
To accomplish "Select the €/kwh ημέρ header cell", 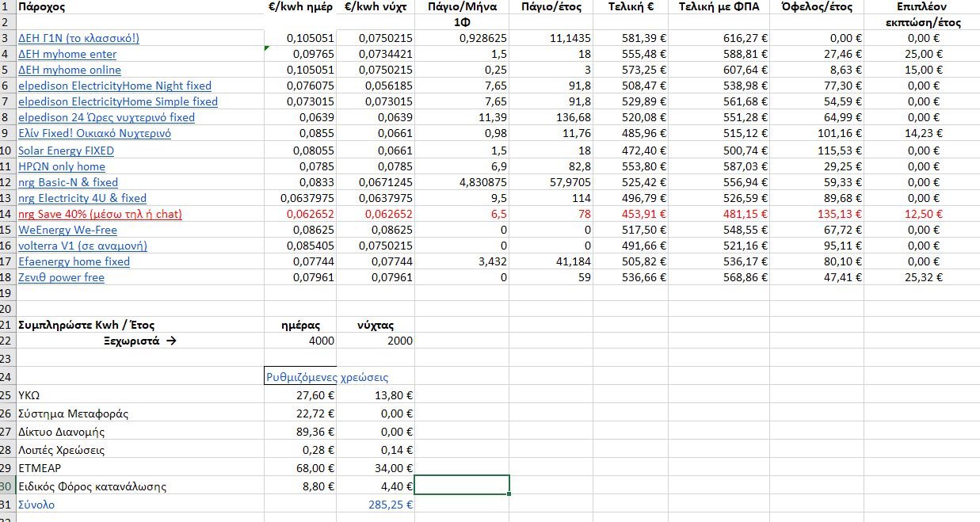I will coord(300,7).
